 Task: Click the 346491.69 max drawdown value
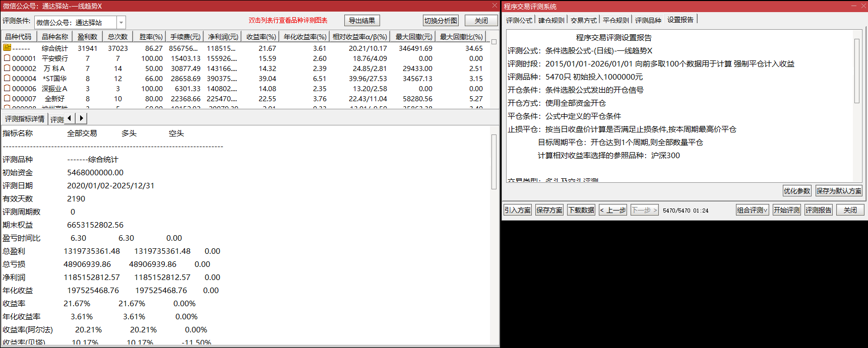click(415, 48)
